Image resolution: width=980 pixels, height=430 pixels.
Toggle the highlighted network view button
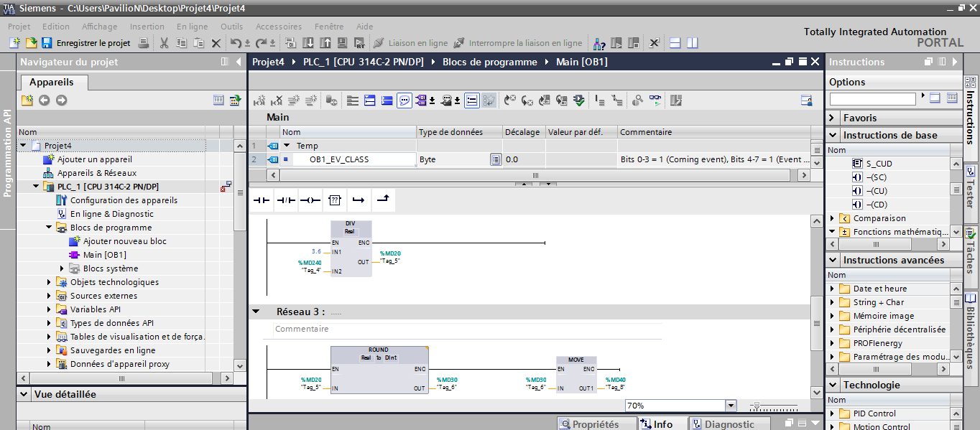point(471,101)
